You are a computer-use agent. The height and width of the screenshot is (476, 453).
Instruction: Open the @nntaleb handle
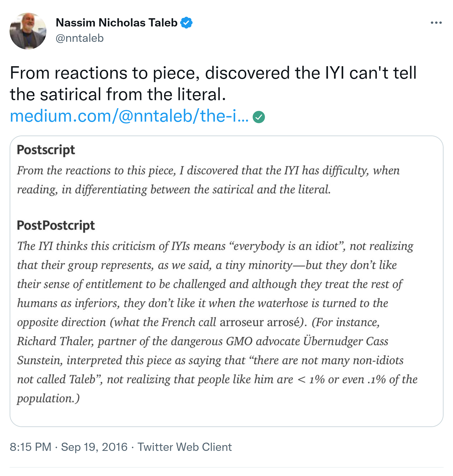coord(80,38)
